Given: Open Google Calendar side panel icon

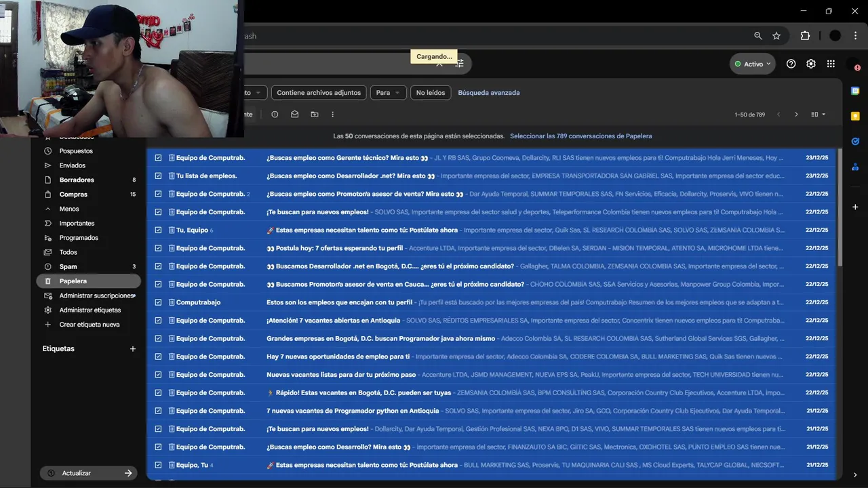Looking at the screenshot, I should pyautogui.click(x=855, y=91).
